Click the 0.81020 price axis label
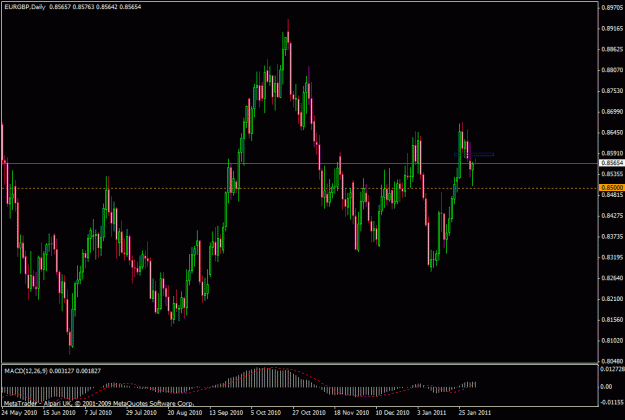625x420 pixels. pos(612,340)
